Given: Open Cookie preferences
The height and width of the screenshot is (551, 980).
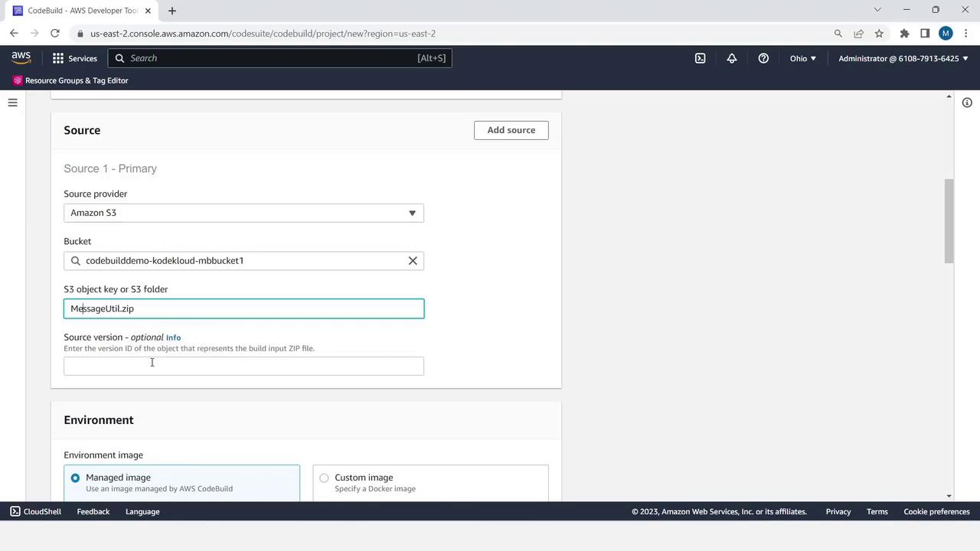Looking at the screenshot, I should click(936, 512).
